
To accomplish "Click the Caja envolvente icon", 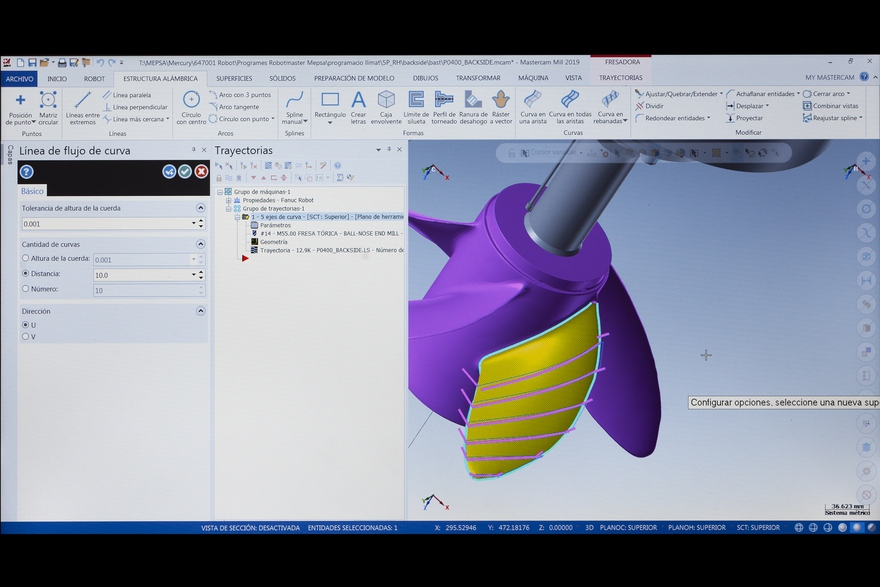I will click(386, 105).
